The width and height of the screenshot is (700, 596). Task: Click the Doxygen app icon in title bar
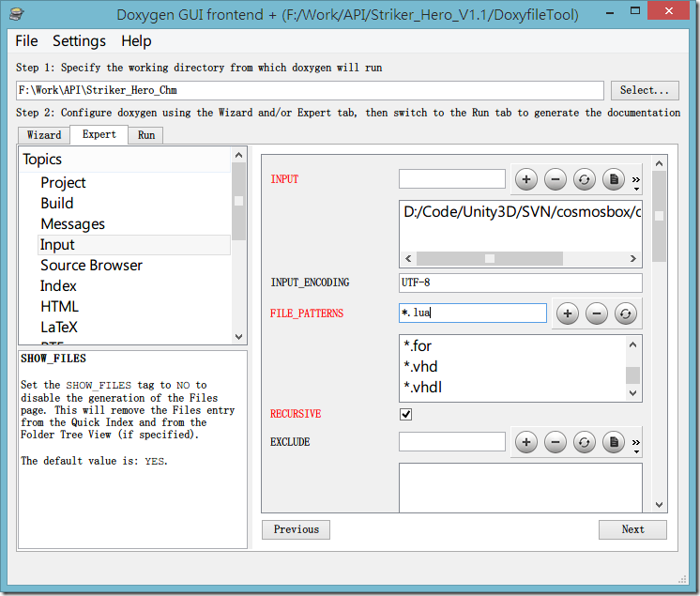(x=17, y=14)
